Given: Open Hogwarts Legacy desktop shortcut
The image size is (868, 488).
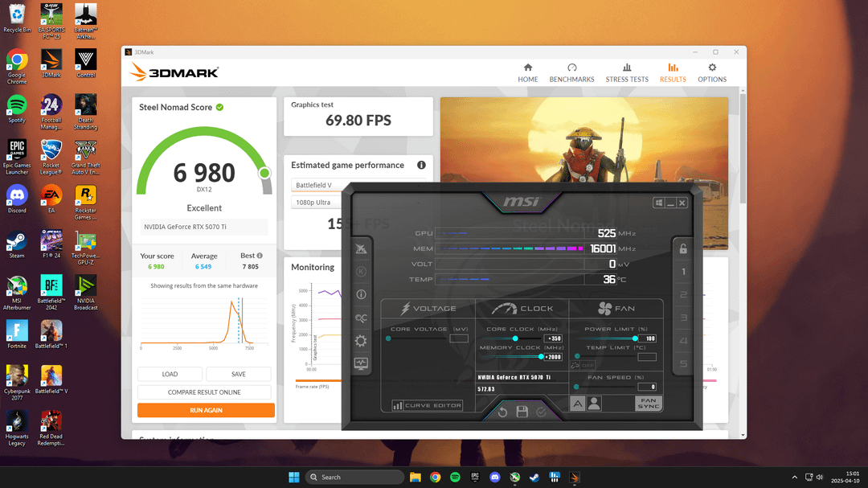Looking at the screenshot, I should pos(17,428).
